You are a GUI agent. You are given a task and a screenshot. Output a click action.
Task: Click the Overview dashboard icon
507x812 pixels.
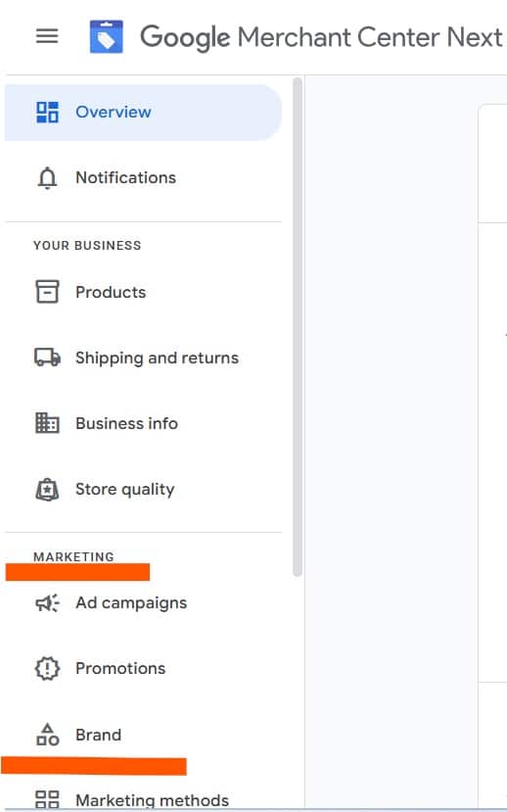coord(47,113)
